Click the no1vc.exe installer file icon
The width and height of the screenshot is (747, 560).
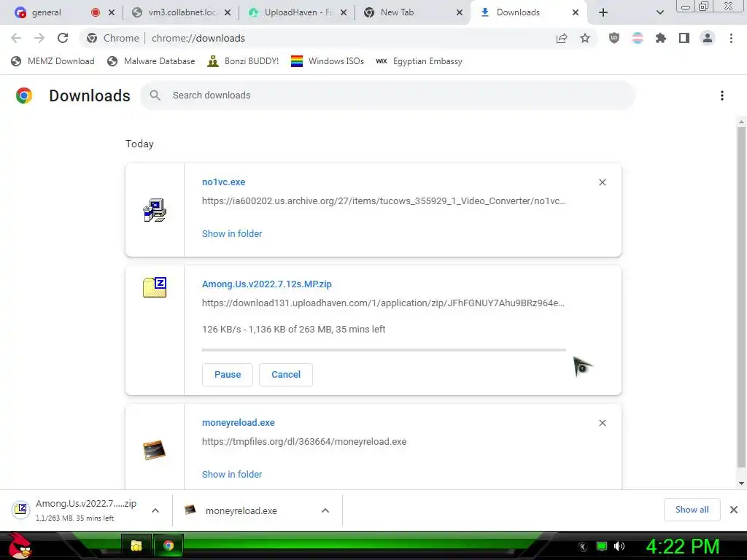pos(155,210)
